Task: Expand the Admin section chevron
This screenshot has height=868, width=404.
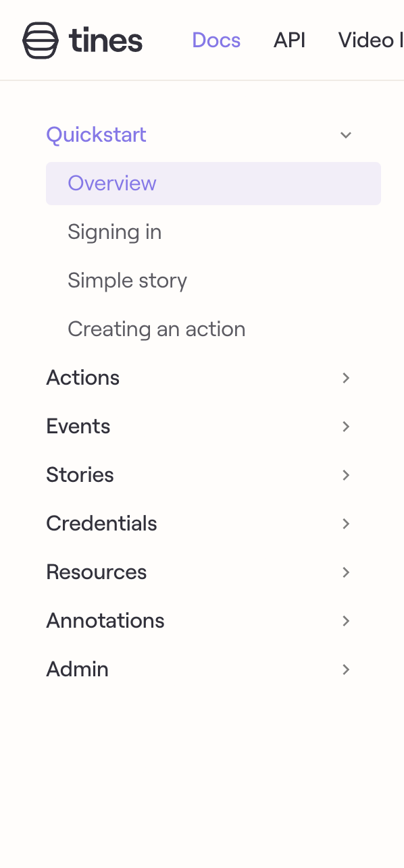Action: click(346, 670)
